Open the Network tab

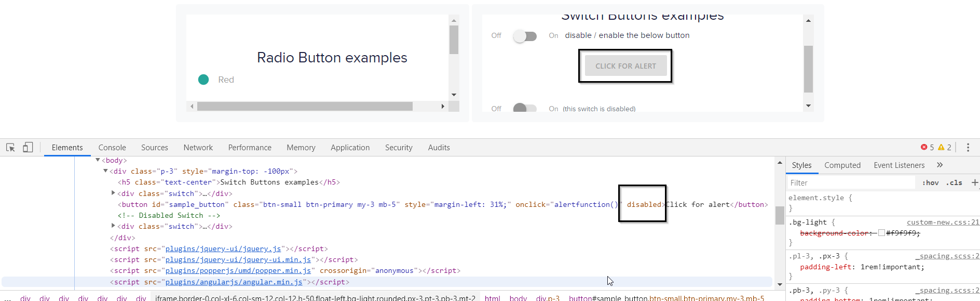pos(198,148)
